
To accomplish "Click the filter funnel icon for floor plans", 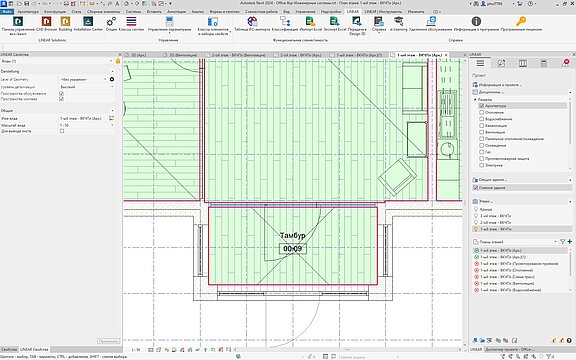I will tap(562, 242).
